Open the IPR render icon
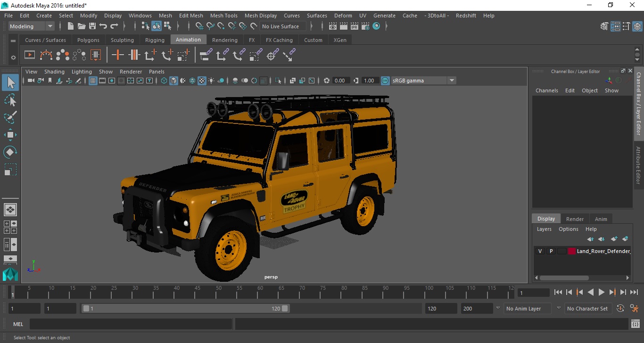The height and width of the screenshot is (343, 644). coord(355,26)
